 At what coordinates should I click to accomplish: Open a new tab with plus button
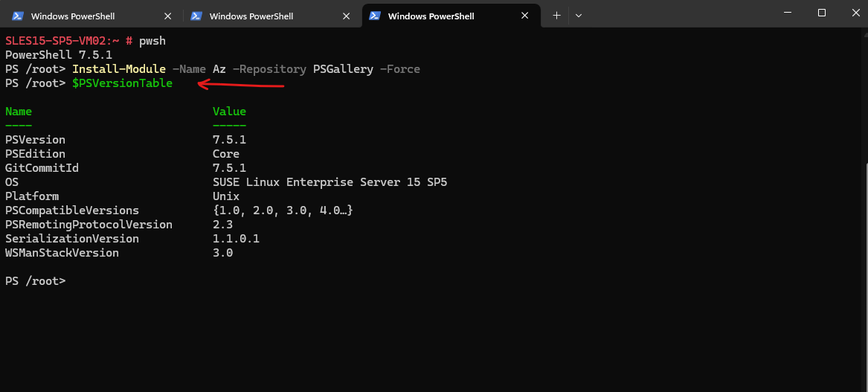click(x=557, y=16)
